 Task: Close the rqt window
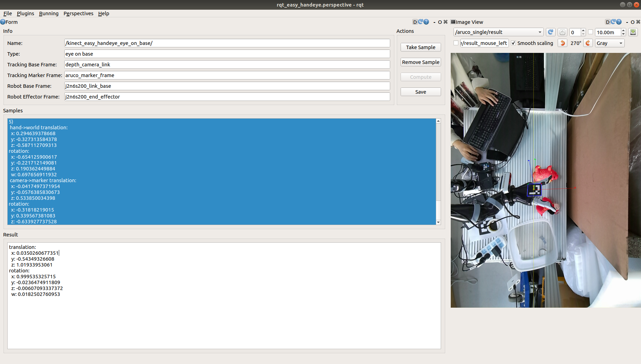point(637,4)
